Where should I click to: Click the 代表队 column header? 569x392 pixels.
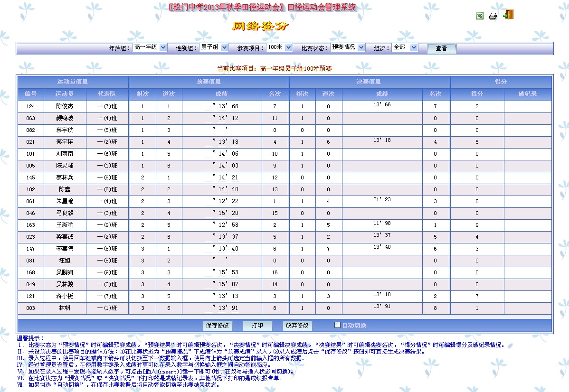(107, 94)
